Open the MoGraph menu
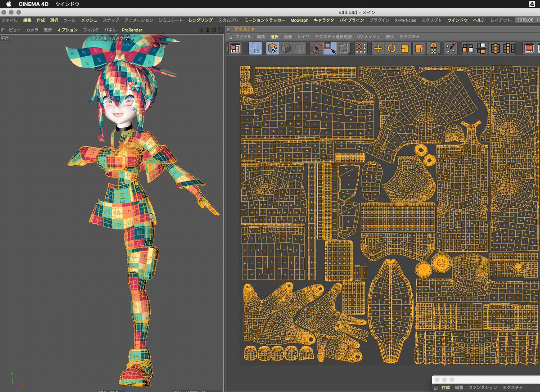Image resolution: width=540 pixels, height=392 pixels. (300, 20)
